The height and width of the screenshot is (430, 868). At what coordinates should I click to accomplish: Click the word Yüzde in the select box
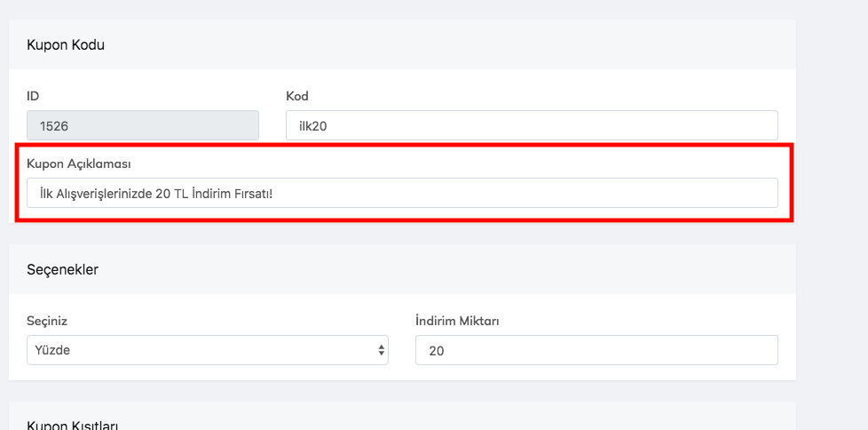pyautogui.click(x=53, y=350)
